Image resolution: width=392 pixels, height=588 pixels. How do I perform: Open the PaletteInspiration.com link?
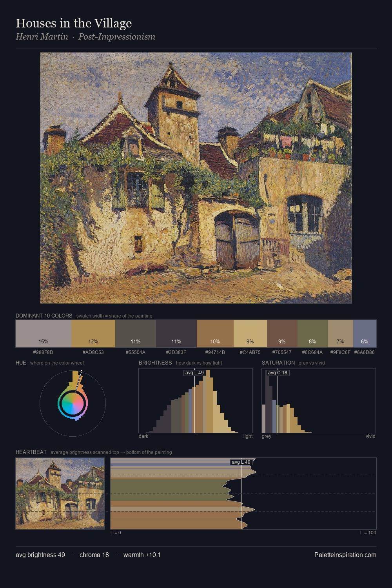(345, 555)
